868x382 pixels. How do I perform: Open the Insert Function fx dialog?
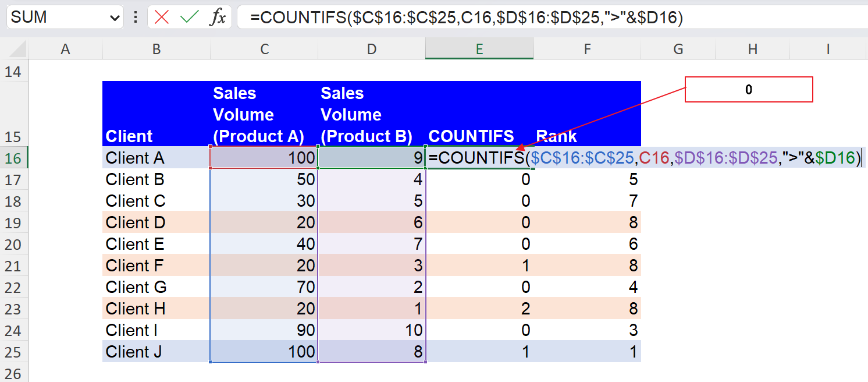[x=217, y=17]
